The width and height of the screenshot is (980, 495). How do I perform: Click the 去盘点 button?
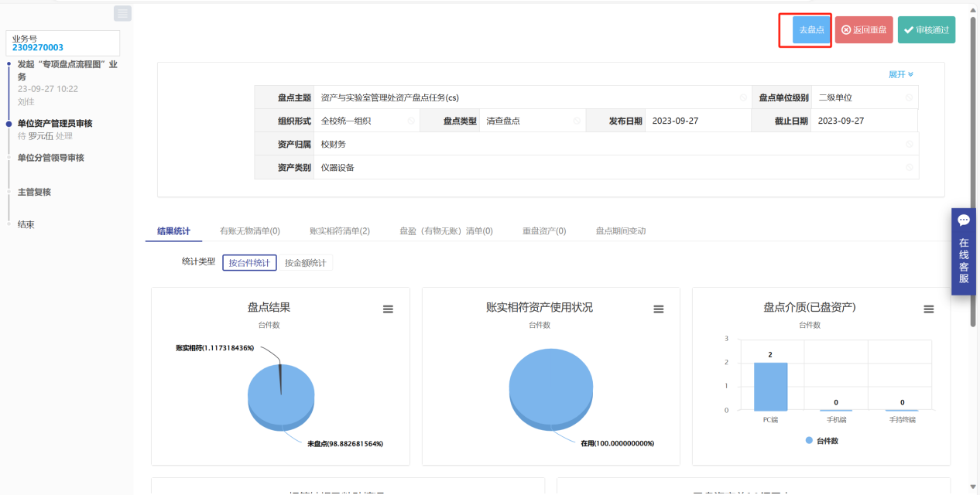[811, 30]
